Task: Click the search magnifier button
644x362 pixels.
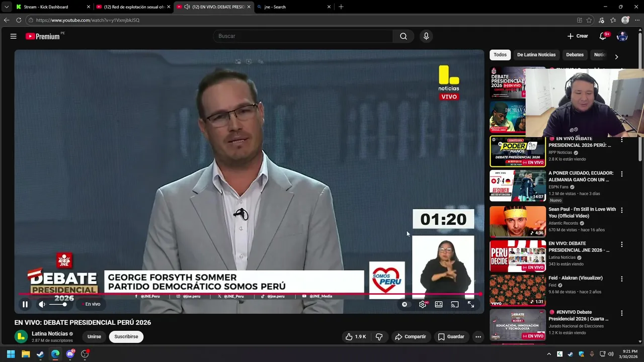Action: point(404,36)
